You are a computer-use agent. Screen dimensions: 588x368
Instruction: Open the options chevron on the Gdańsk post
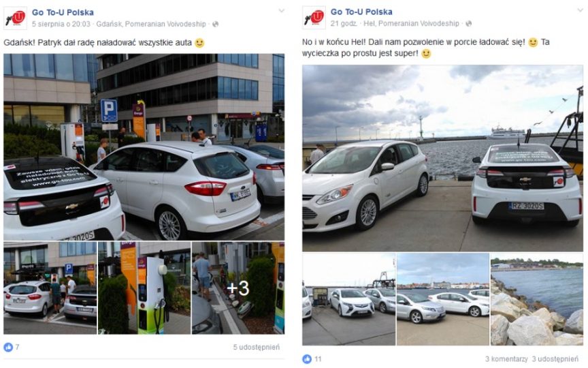pyautogui.click(x=281, y=11)
